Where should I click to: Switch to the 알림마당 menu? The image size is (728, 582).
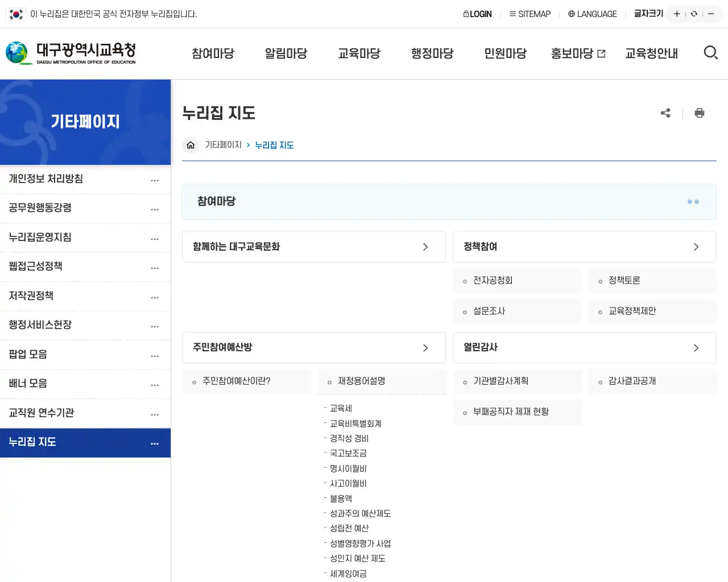pyautogui.click(x=286, y=53)
